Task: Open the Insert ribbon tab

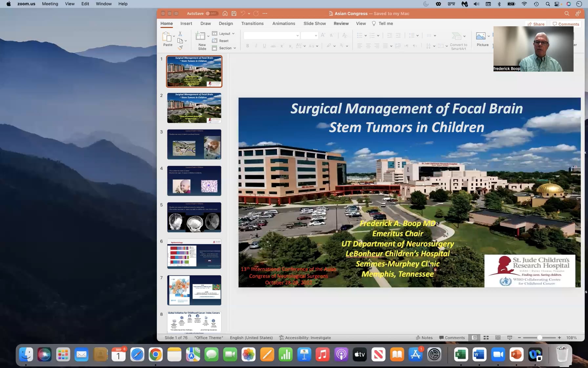Action: 186,23
